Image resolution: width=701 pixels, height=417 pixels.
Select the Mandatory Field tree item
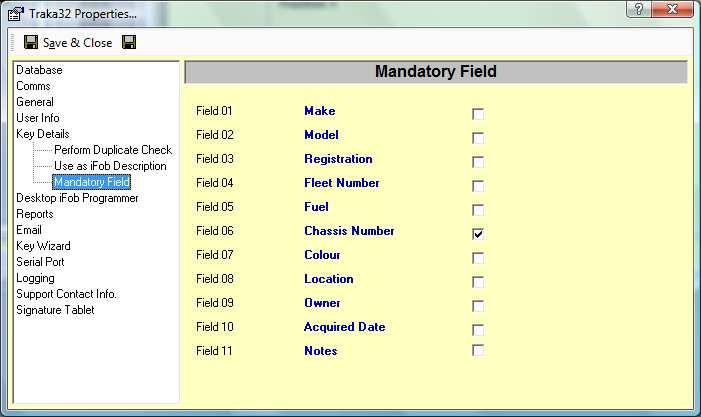point(92,182)
